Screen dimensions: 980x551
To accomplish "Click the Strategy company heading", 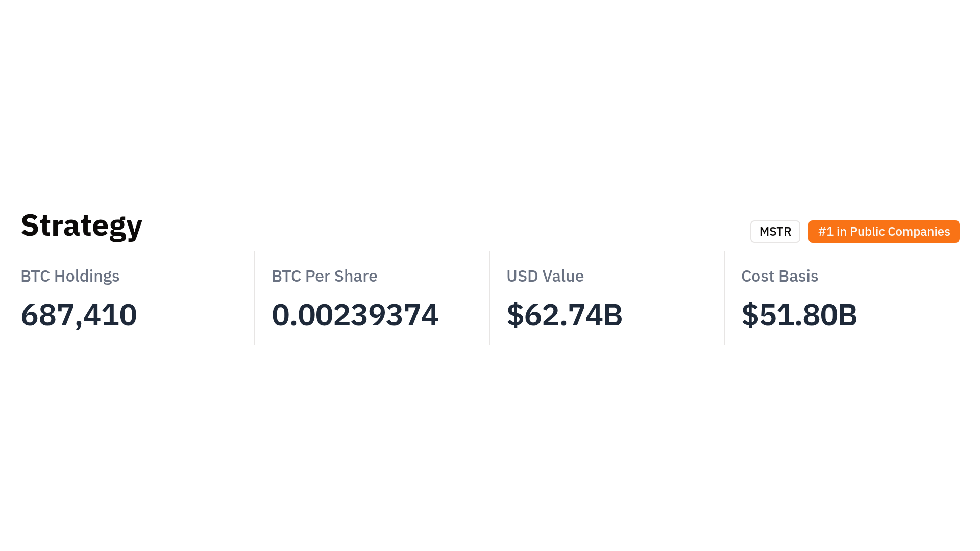I will coord(82,225).
